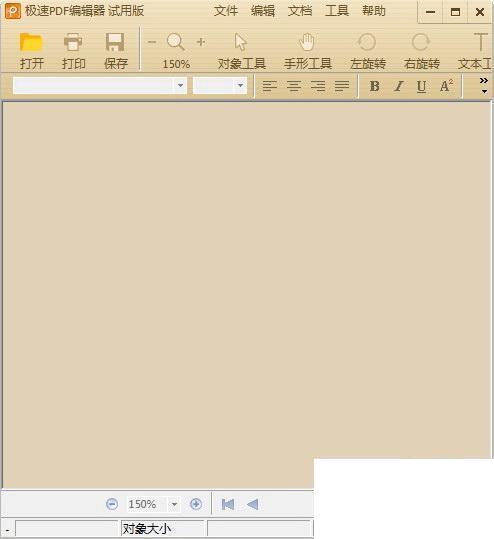Toggle superscript formatting
494x539 pixels.
click(x=446, y=86)
